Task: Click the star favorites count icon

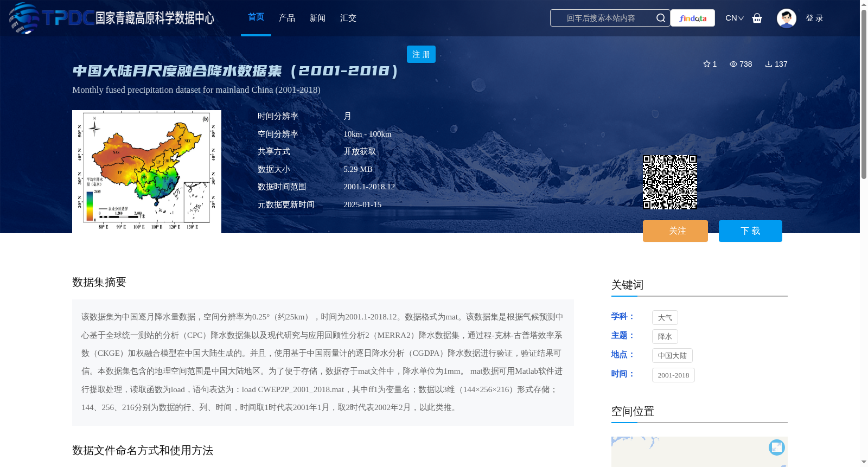Action: (707, 64)
